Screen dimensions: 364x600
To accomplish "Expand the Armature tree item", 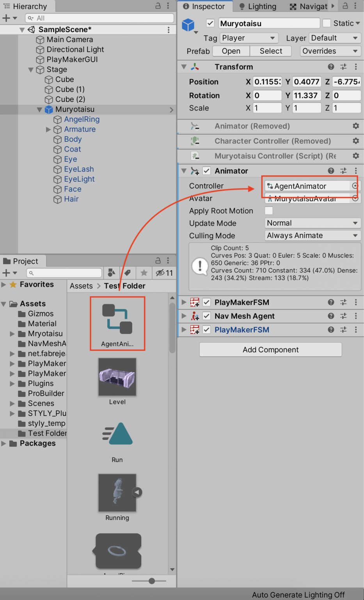I will (x=48, y=129).
